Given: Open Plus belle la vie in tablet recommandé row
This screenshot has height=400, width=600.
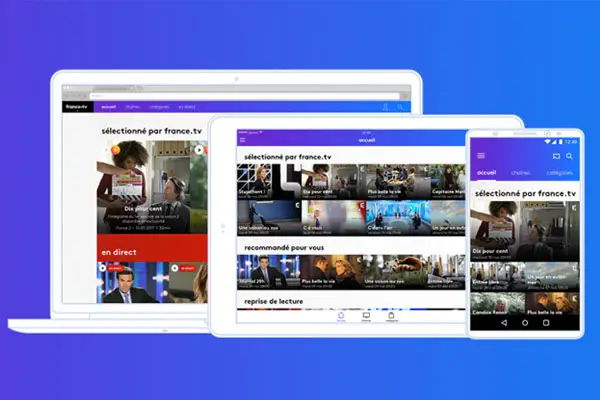Looking at the screenshot, I should 332,272.
